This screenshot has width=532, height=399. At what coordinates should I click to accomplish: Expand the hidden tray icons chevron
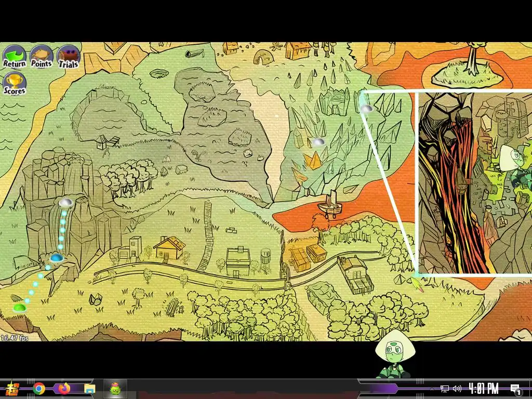point(432,389)
